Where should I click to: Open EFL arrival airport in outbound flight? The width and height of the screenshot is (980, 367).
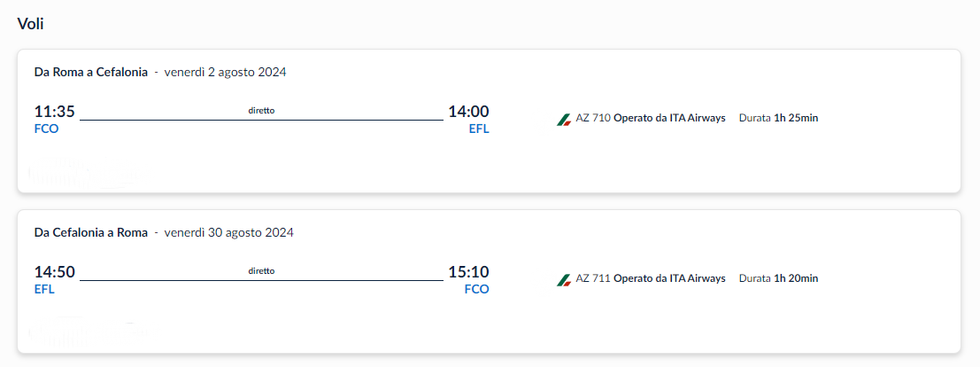click(479, 129)
